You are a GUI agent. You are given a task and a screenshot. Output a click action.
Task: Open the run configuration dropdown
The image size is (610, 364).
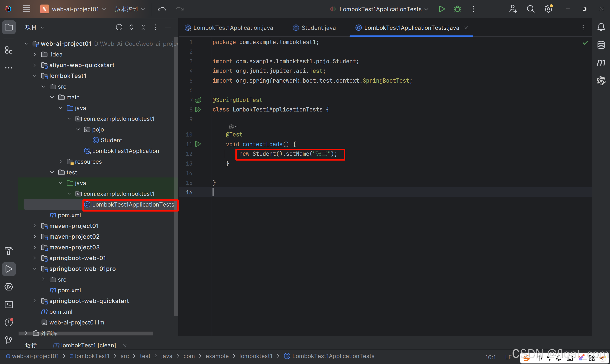(380, 9)
